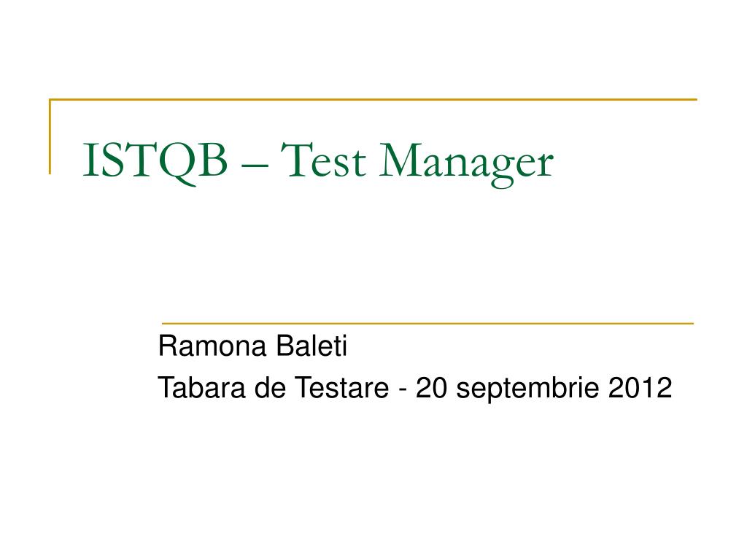Click the word de in the subtitle
The width and height of the screenshot is (747, 560).
(270, 388)
